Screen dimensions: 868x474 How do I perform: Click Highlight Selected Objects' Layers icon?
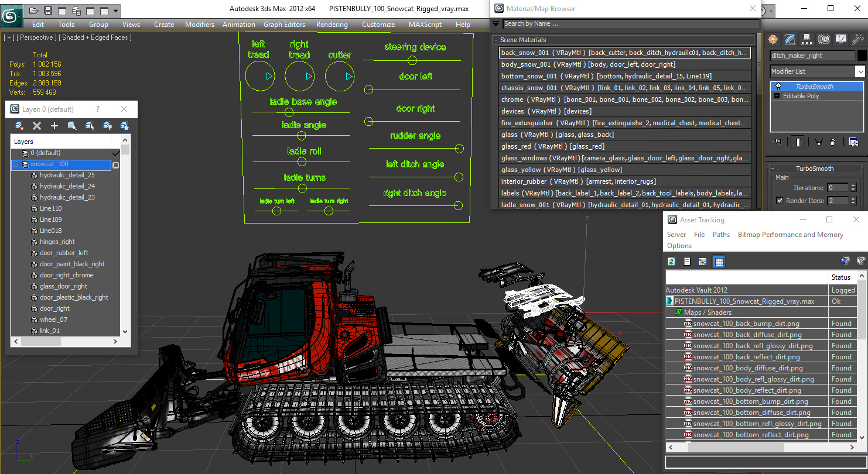coord(90,126)
